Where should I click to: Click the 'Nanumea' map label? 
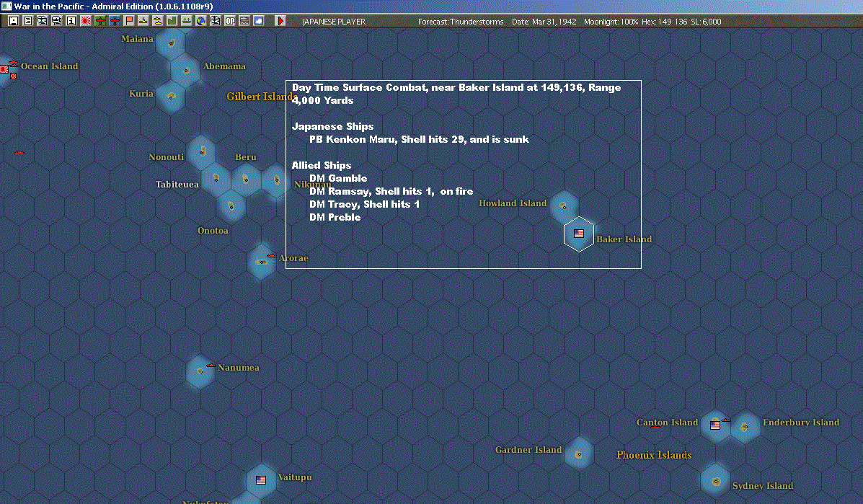coord(239,368)
